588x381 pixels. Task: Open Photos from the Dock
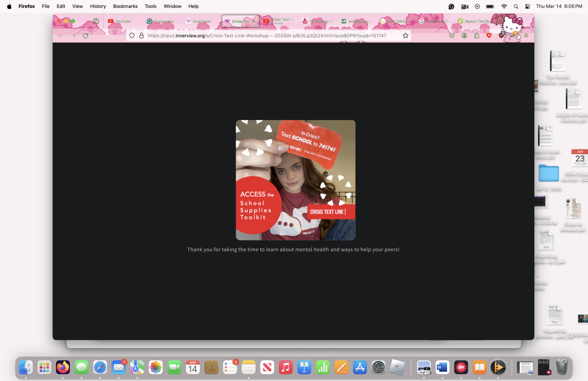coord(156,367)
